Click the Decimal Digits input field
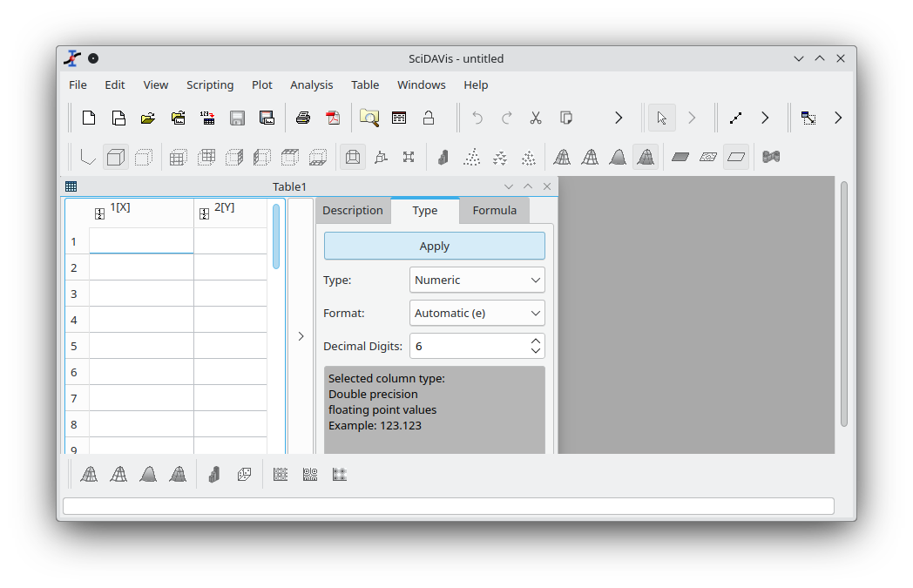 click(x=469, y=347)
